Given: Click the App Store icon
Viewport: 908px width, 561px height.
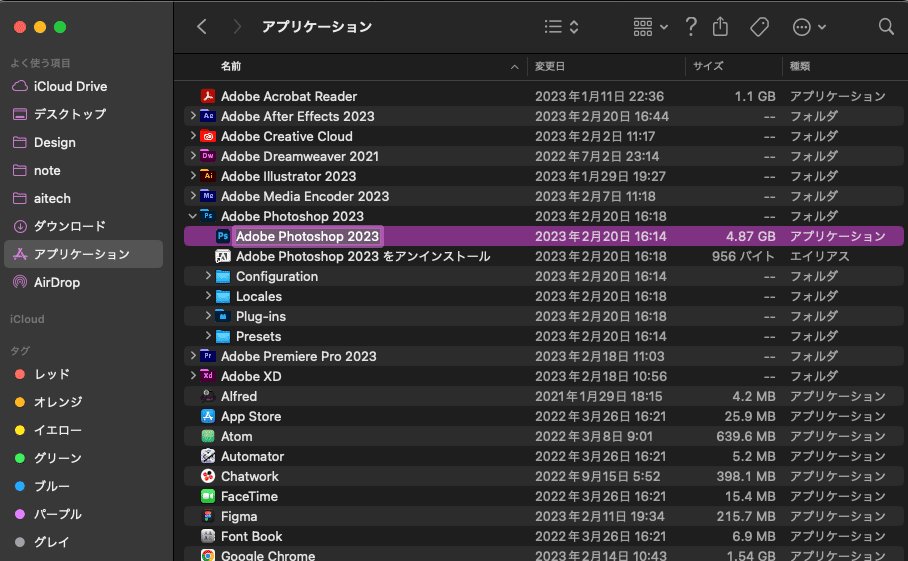Looking at the screenshot, I should (x=208, y=416).
